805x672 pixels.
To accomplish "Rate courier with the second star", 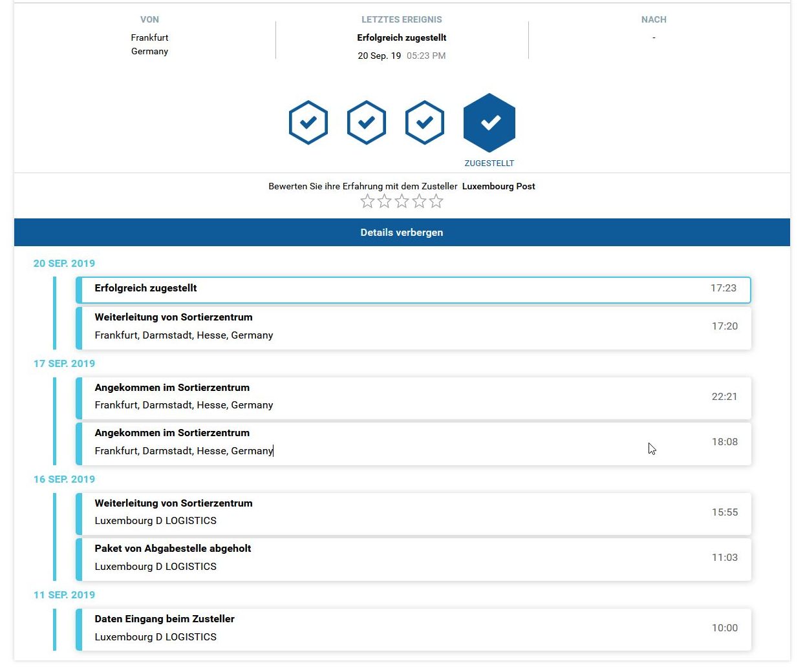I will coord(385,202).
